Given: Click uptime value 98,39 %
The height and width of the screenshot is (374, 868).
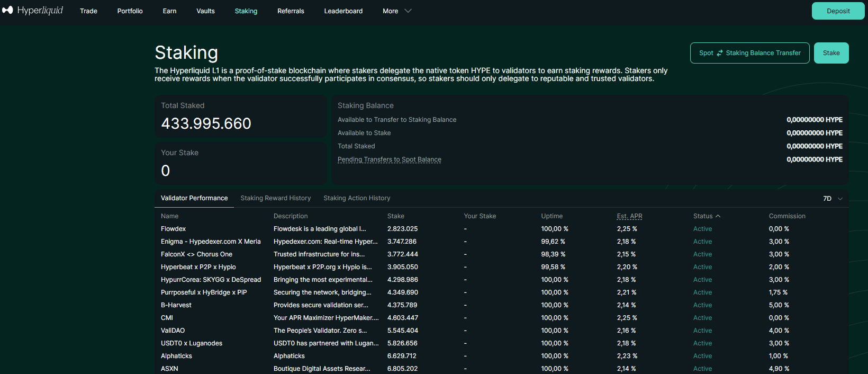Looking at the screenshot, I should [553, 254].
